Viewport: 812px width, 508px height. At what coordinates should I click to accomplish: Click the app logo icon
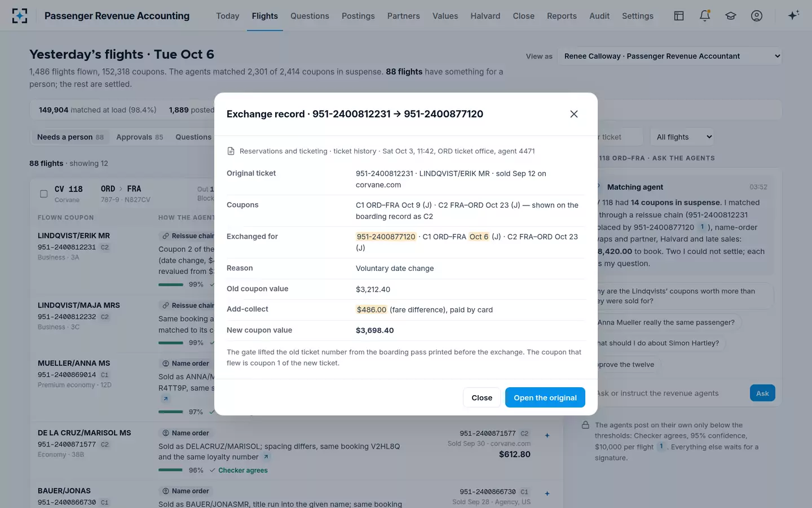point(20,16)
